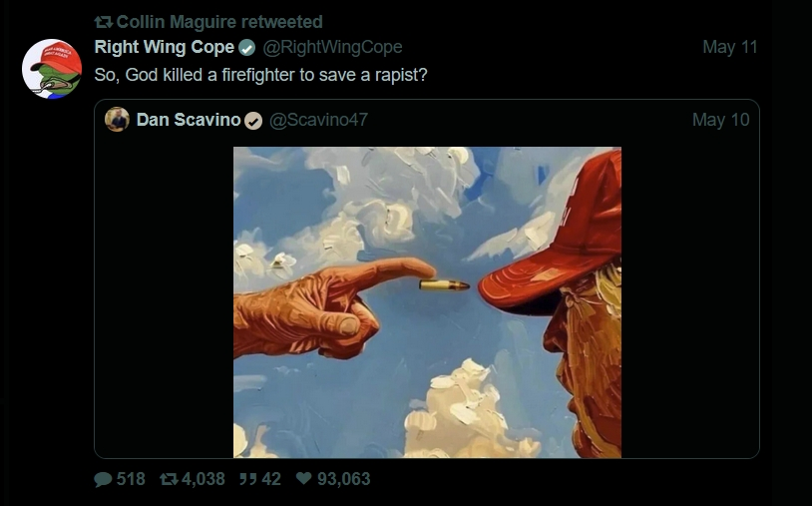Open Right Wing Cope display name
This screenshot has width=812, height=506.
165,48
